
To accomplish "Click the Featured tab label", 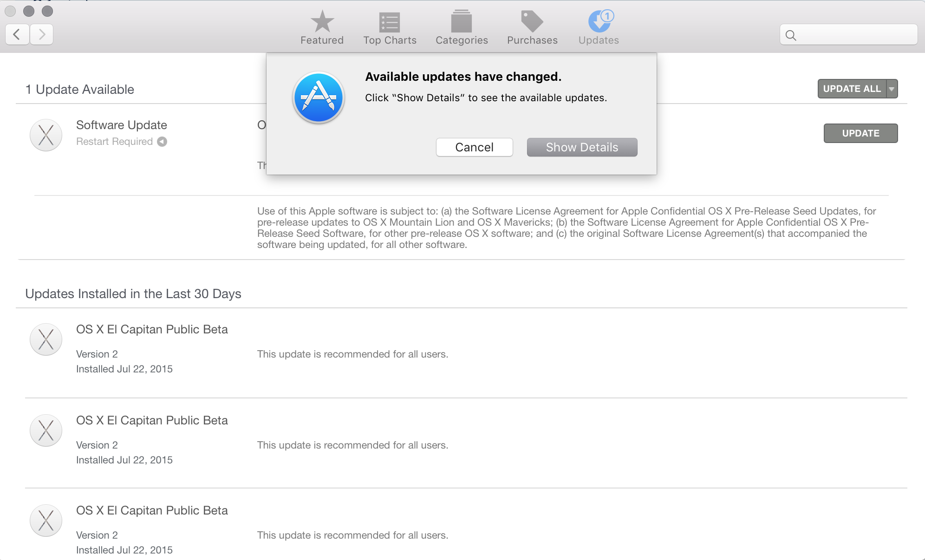I will coord(322,40).
